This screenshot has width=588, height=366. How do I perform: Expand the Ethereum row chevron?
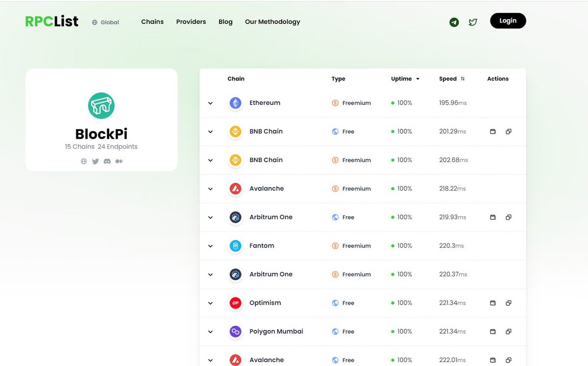pyautogui.click(x=210, y=103)
